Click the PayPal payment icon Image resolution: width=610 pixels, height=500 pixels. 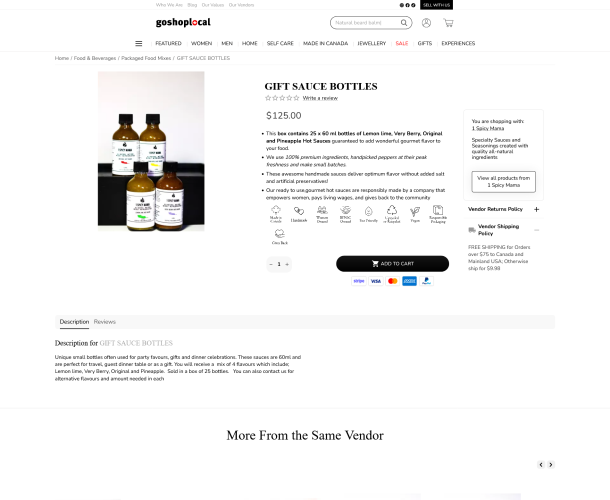pyautogui.click(x=426, y=281)
